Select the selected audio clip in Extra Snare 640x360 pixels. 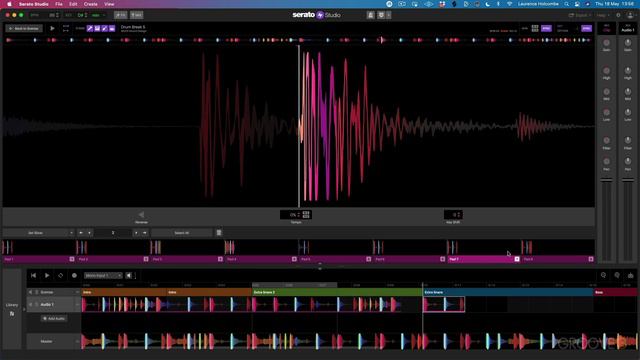coord(444,304)
